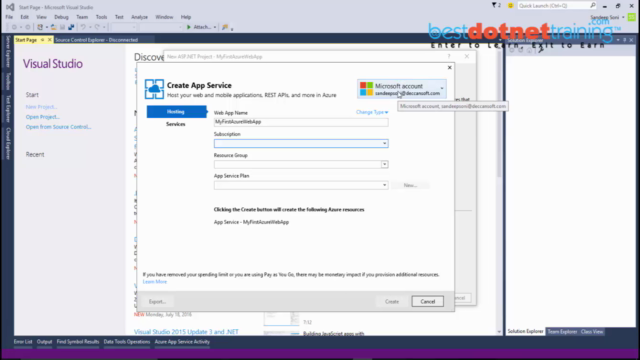
Task: Open the Subscription dropdown
Action: 384,143
